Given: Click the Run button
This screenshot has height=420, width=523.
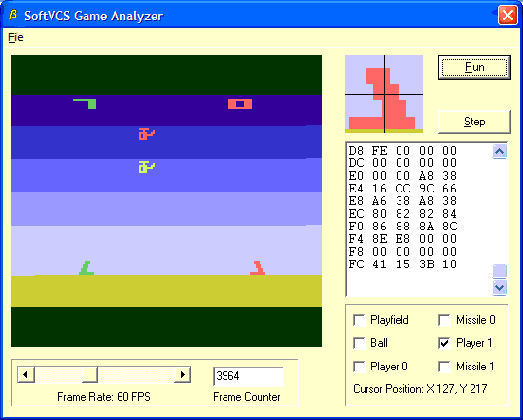Looking at the screenshot, I should click(x=474, y=67).
